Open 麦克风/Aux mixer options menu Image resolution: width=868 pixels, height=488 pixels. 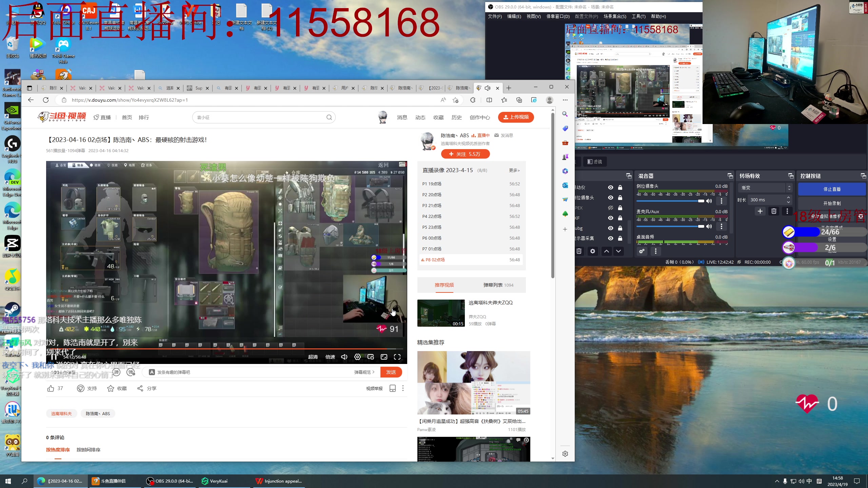tap(722, 226)
